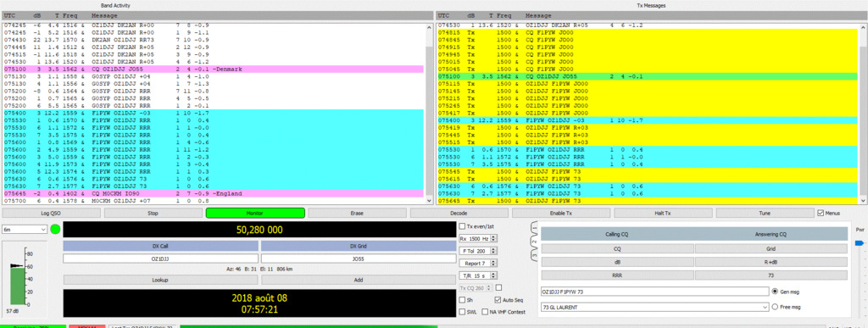The image size is (868, 328).
Task: Toggle the Sh checkbox
Action: [x=462, y=300]
